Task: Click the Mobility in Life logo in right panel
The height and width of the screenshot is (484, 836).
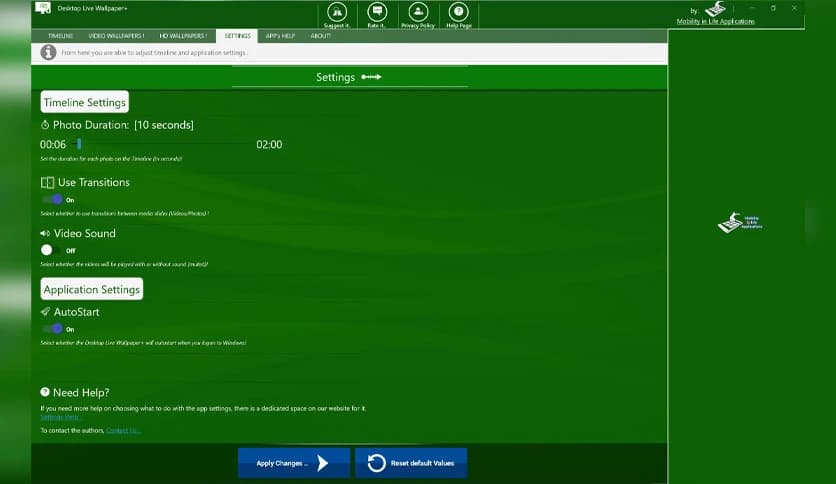Action: [739, 222]
